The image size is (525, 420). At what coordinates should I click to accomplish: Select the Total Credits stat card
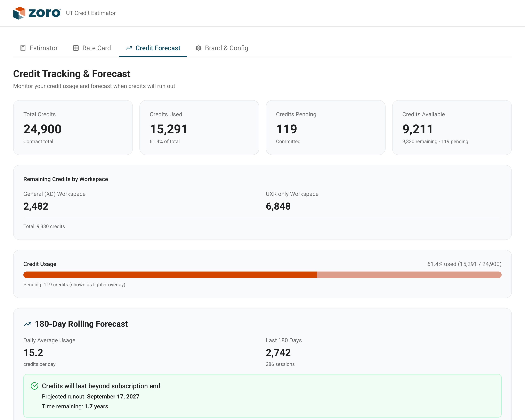[73, 127]
